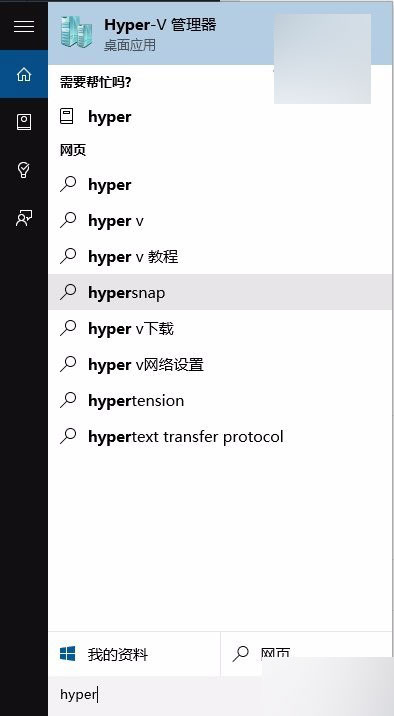Open the 'hyper' help result under 需要帮忙吗
This screenshot has width=394, height=716.
coord(220,116)
